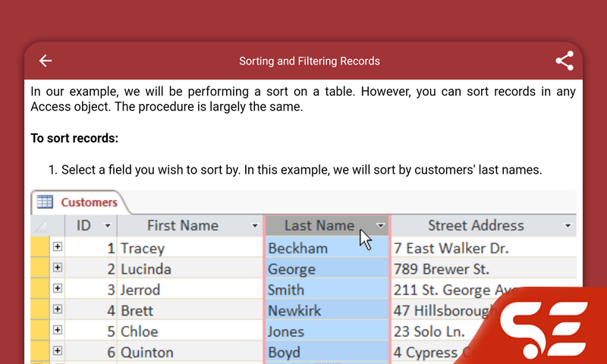
Task: Click the Customers table icon
Action: (45, 202)
